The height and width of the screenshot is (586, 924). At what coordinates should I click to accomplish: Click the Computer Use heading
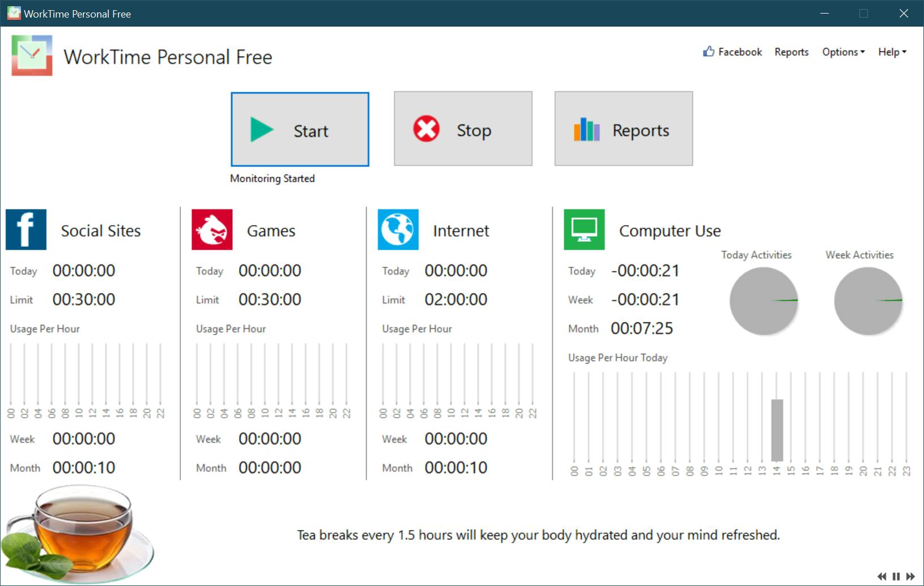tap(670, 231)
